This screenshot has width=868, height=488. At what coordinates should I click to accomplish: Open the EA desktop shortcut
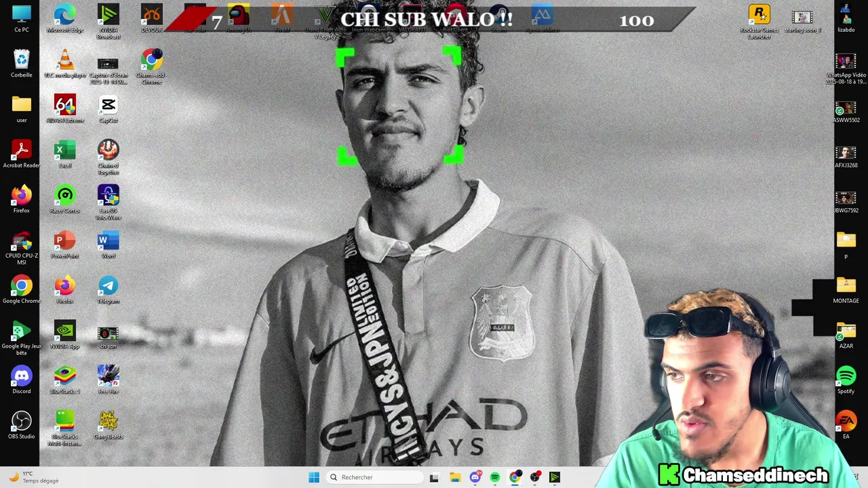tap(846, 426)
